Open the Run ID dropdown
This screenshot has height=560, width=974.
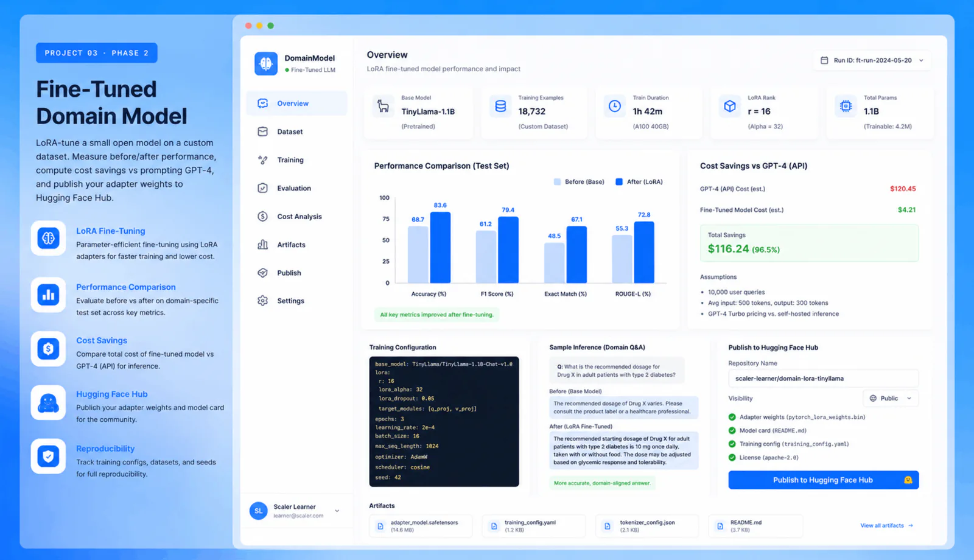click(x=872, y=60)
